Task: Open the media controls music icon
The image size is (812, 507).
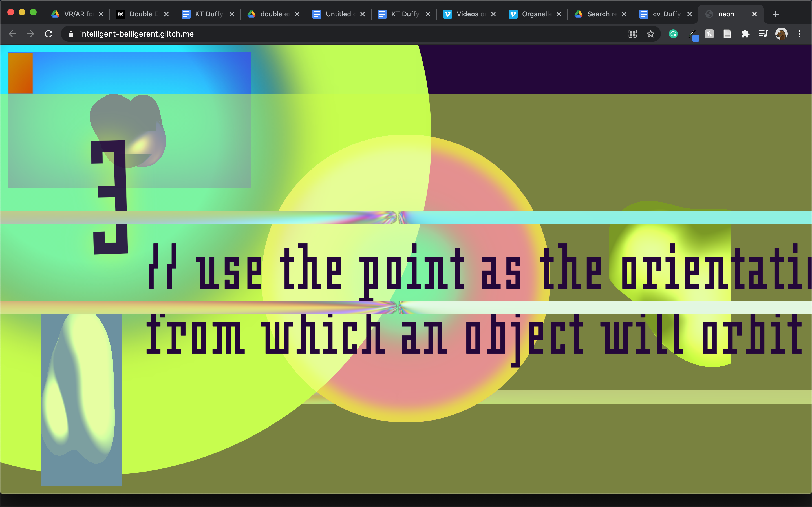Action: [763, 34]
